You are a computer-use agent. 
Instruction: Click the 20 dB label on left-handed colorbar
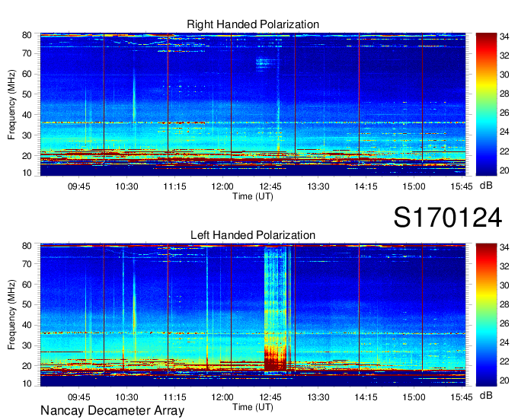(504, 381)
